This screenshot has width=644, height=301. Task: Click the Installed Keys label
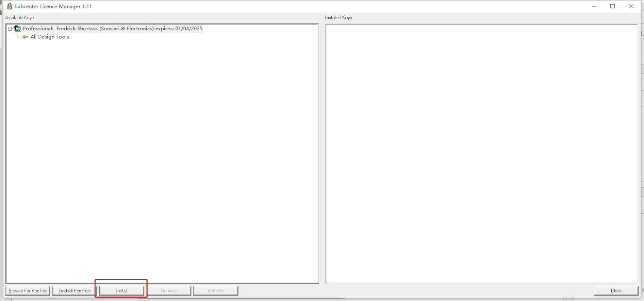coord(339,18)
